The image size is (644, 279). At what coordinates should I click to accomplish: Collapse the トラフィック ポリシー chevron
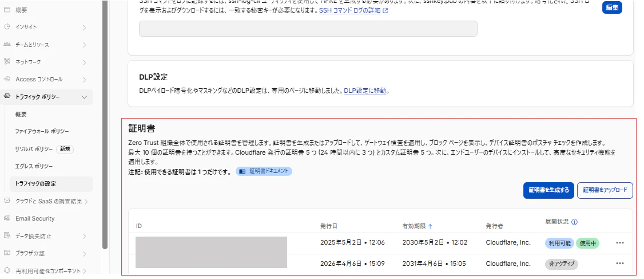coord(84,97)
